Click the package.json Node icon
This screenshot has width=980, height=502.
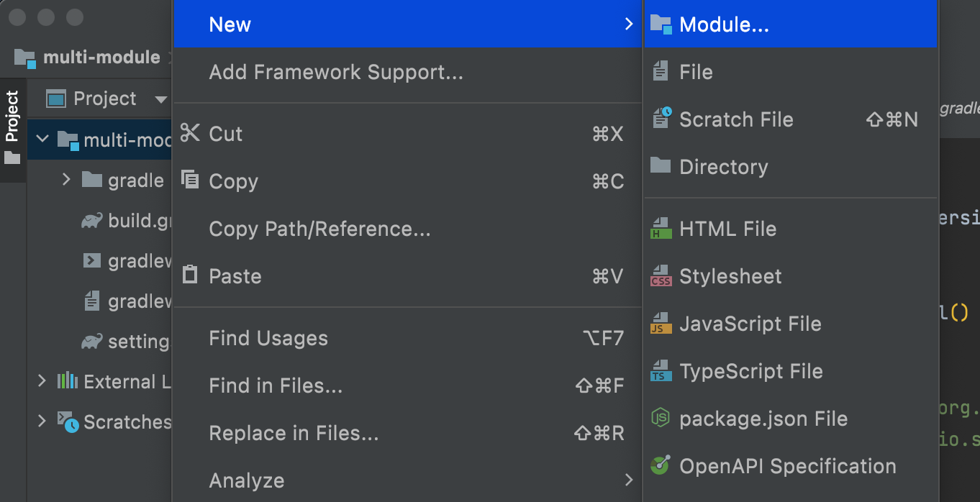(x=661, y=419)
